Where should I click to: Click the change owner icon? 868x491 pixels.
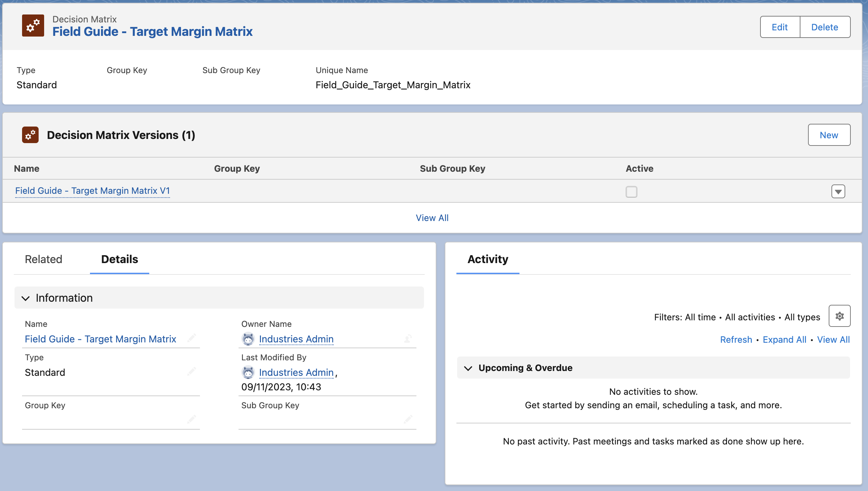tap(408, 339)
